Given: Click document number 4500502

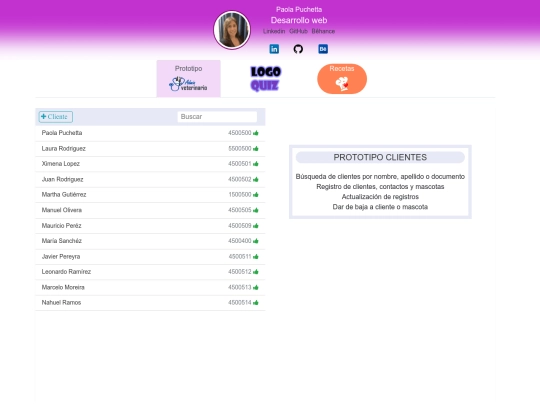Looking at the screenshot, I should (x=240, y=179).
